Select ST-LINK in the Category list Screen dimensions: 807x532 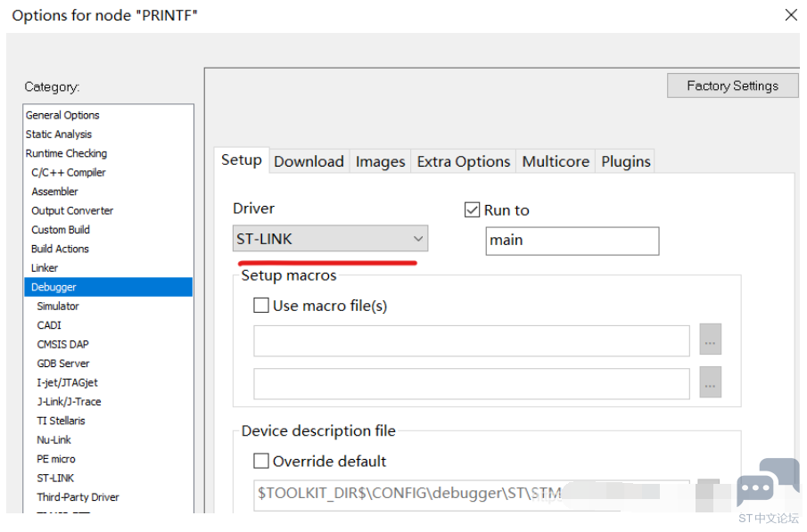55,479
